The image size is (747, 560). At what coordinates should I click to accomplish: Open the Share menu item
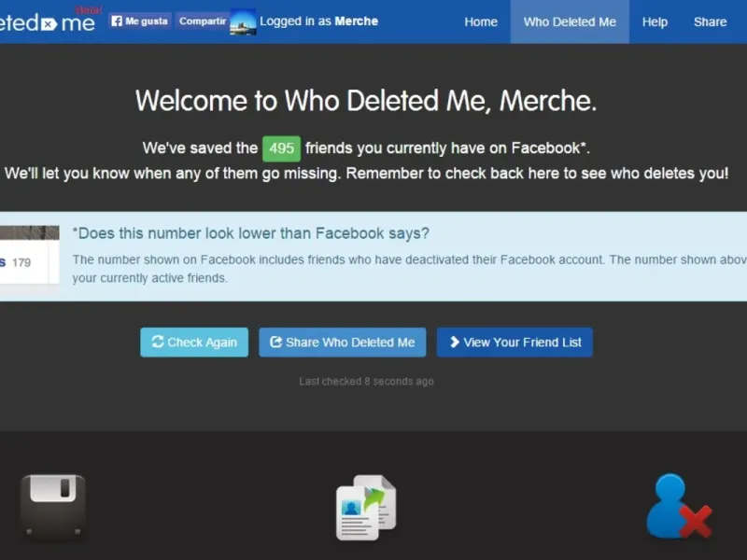click(x=710, y=21)
